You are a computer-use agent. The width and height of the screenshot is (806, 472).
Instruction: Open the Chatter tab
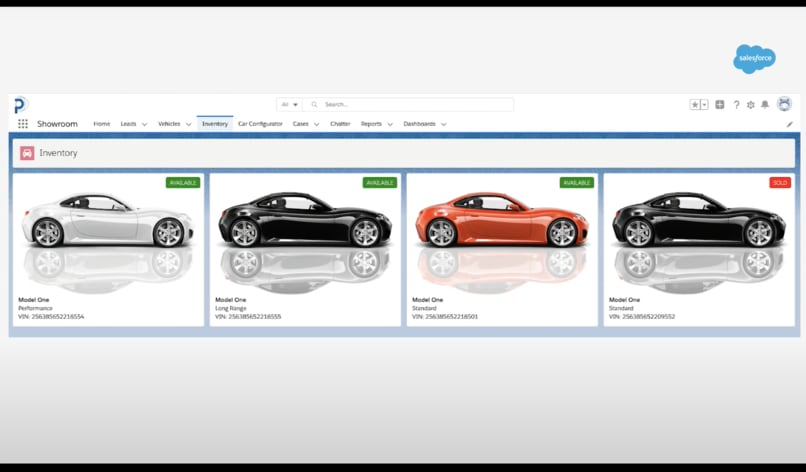tap(340, 124)
